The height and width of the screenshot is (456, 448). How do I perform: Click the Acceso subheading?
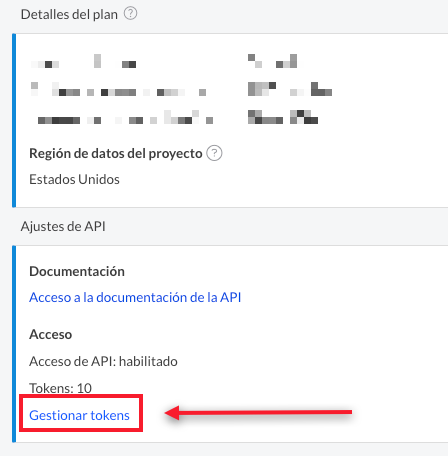pyautogui.click(x=51, y=334)
